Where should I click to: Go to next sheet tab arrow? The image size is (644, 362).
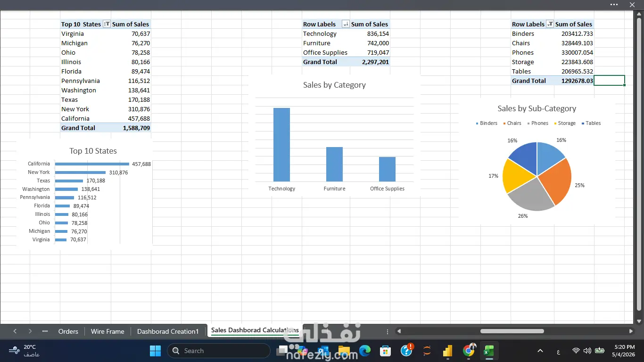coord(30,331)
